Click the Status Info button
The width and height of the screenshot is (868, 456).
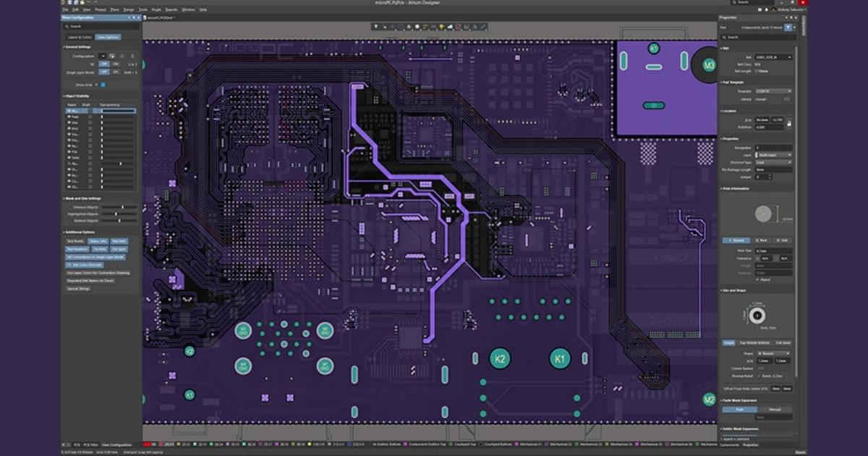point(98,241)
